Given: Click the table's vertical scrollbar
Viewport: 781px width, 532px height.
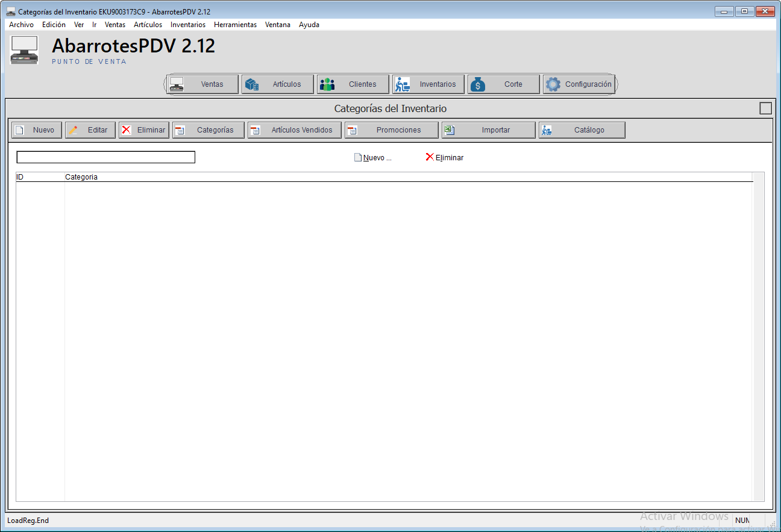Looking at the screenshot, I should 758,336.
